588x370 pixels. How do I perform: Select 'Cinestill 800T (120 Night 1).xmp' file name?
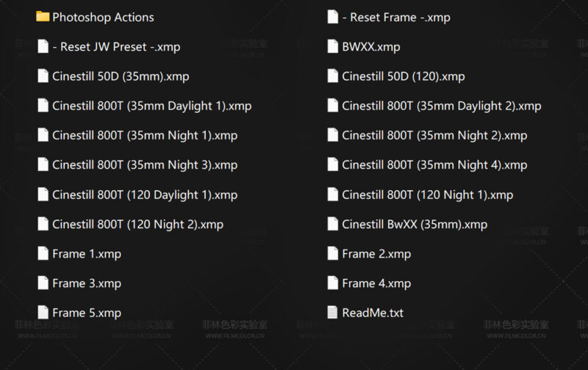428,195
